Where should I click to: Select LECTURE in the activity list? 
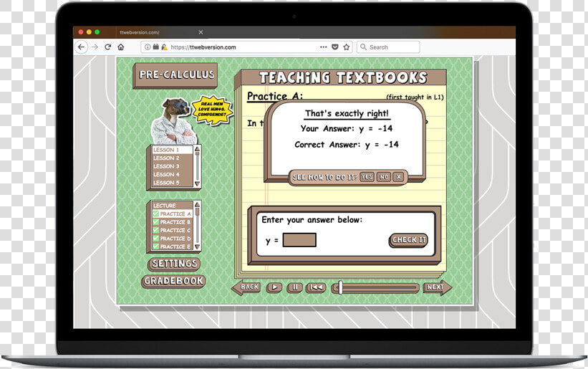pos(172,206)
